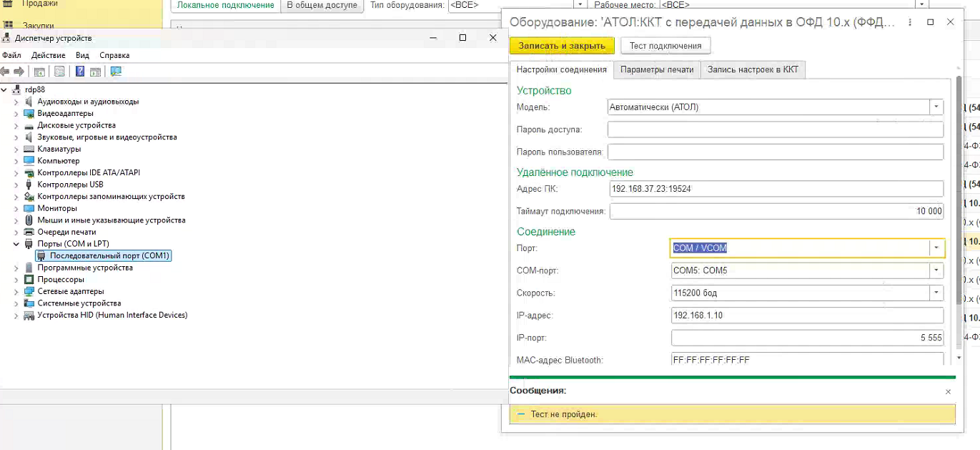
Task: Click the Последовательный порт (COM1) port icon
Action: pos(41,255)
